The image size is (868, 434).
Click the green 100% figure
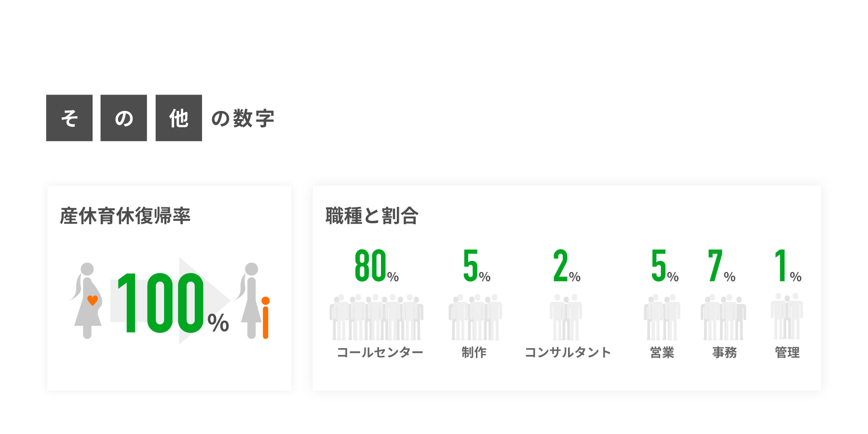tap(173, 303)
